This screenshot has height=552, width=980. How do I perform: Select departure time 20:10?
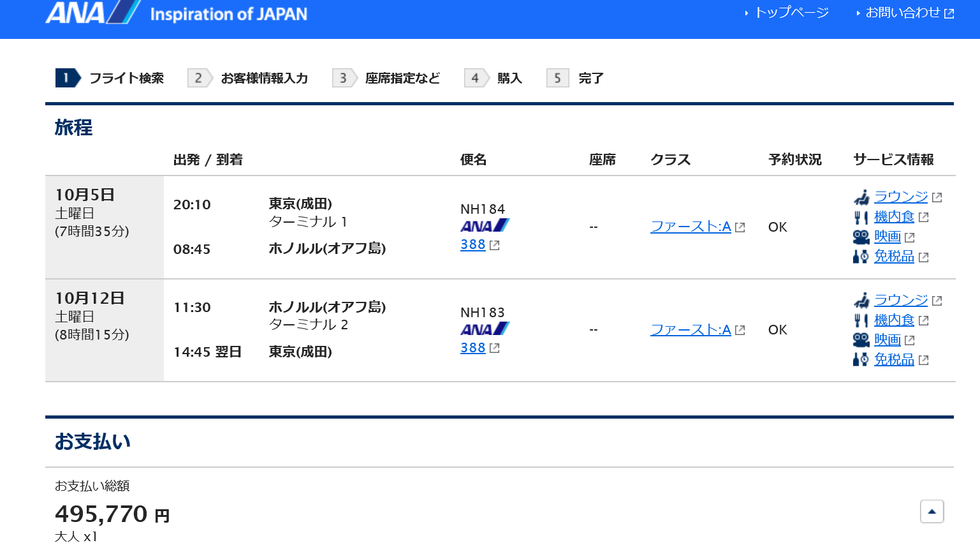coord(192,205)
